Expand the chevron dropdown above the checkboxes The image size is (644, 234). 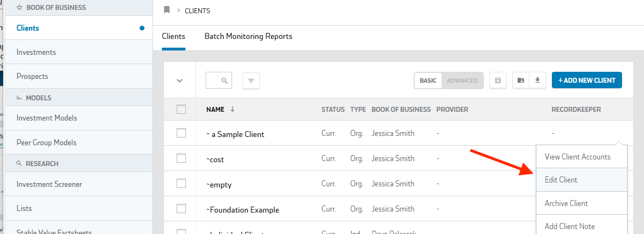[179, 81]
